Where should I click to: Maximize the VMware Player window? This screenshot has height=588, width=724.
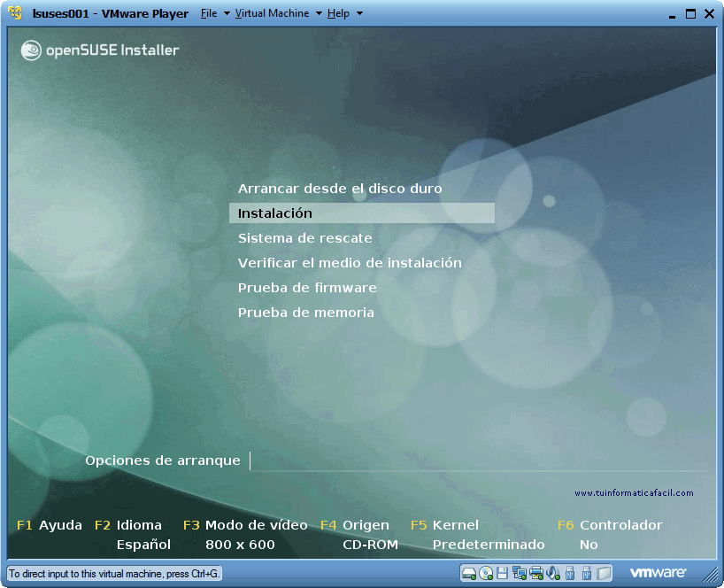pos(690,14)
